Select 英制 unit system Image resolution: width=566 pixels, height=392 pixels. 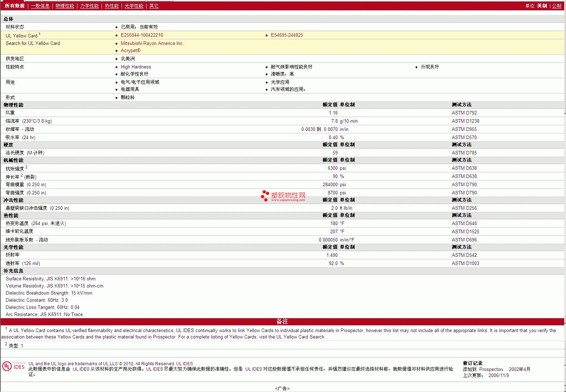pos(542,6)
